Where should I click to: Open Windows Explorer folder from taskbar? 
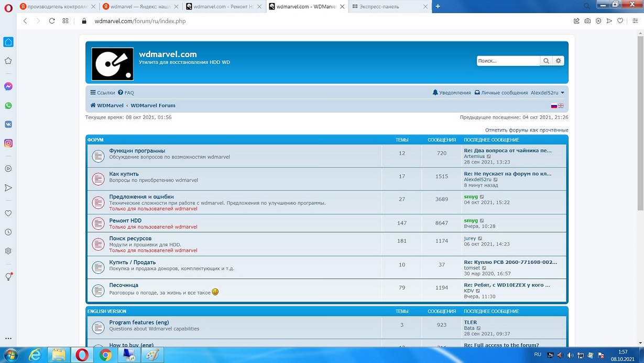point(58,355)
